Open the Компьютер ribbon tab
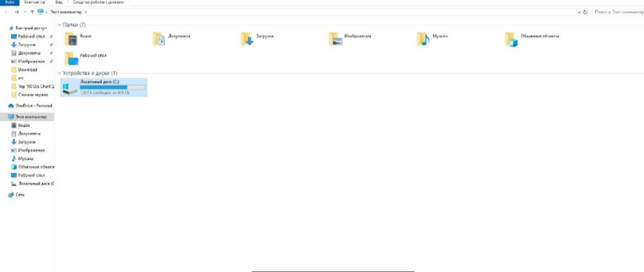 [34, 3]
